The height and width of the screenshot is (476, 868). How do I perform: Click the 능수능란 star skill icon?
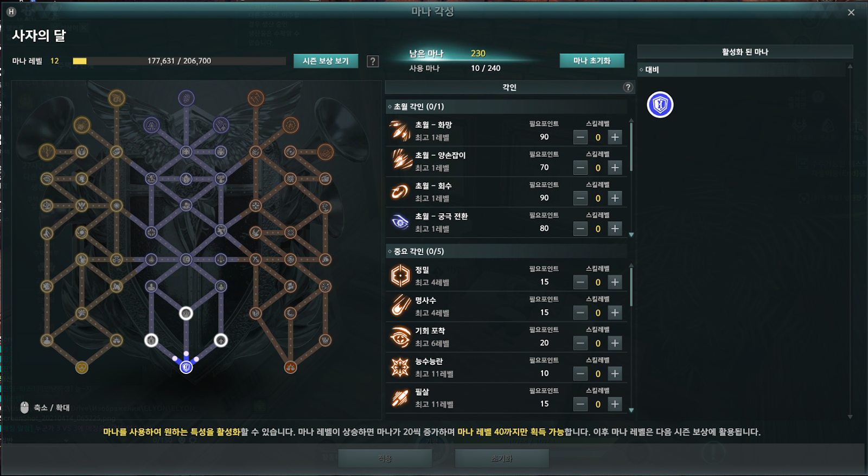400,367
